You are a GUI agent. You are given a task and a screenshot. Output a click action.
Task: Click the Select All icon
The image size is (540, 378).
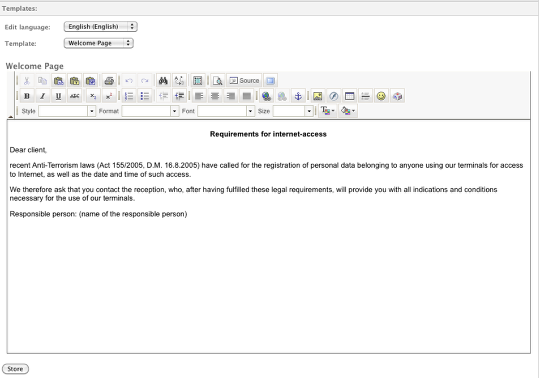point(198,81)
